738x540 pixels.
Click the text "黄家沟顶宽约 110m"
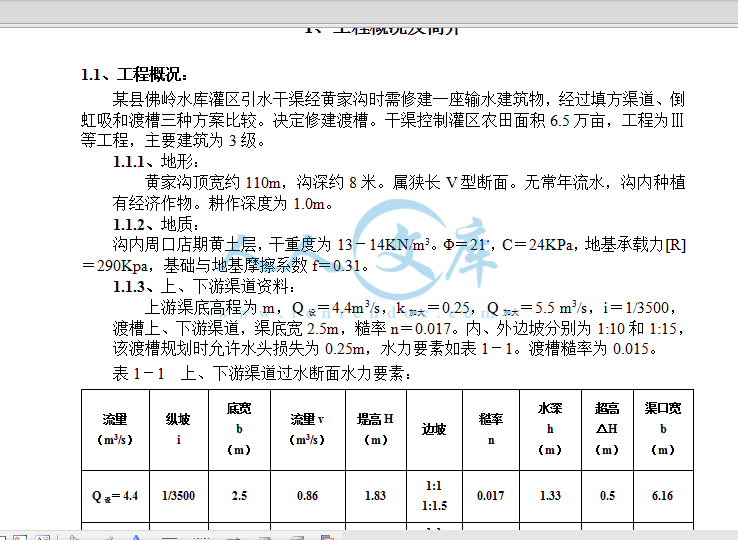coord(213,182)
